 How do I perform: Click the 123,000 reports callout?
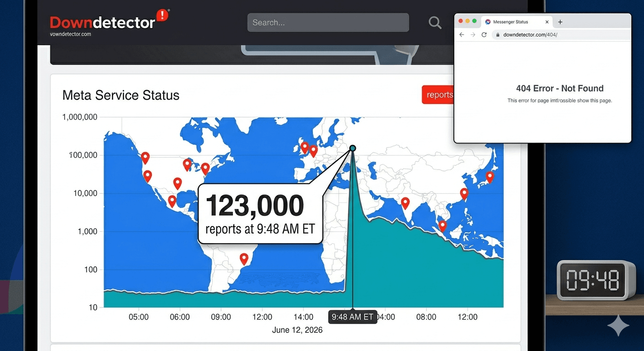pyautogui.click(x=260, y=214)
